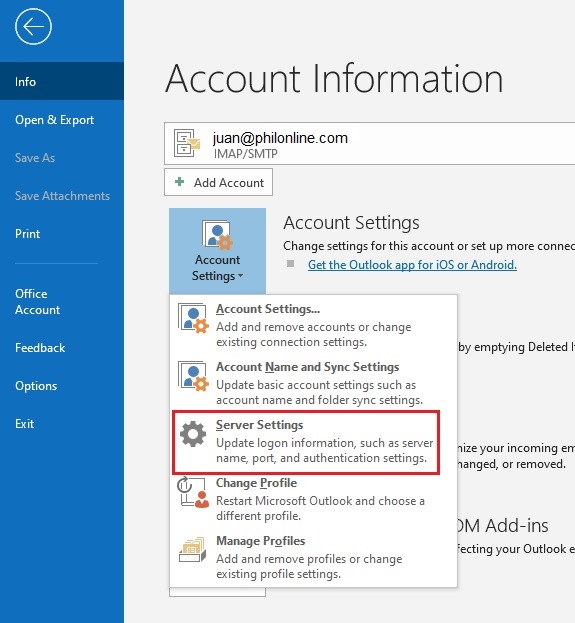Click the Account Information page heading
Screen dimensions: 575x623
point(334,79)
